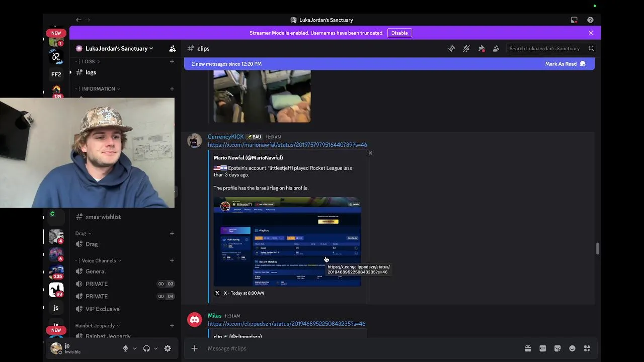
Task: Open the sticker picker
Action: click(557, 348)
